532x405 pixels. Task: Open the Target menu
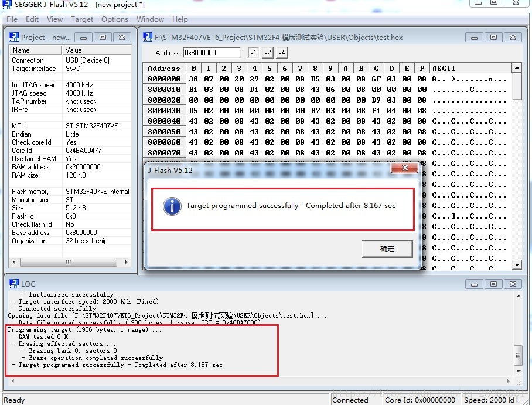click(x=82, y=19)
